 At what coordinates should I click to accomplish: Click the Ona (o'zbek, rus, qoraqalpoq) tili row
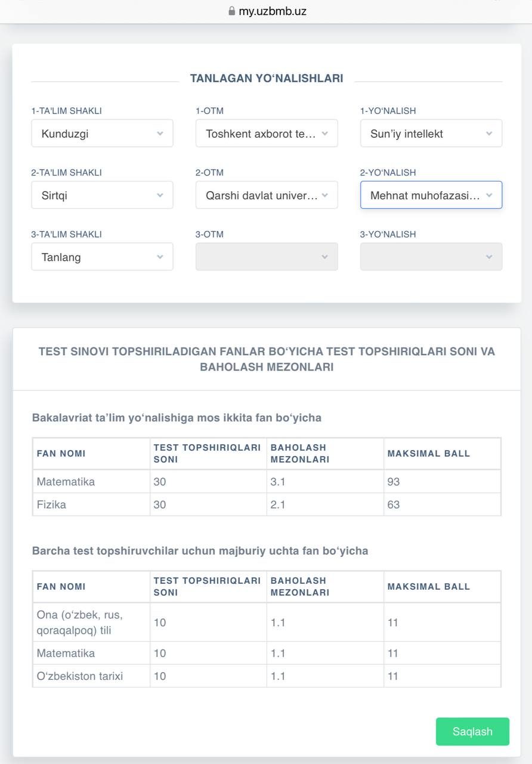pos(79,622)
